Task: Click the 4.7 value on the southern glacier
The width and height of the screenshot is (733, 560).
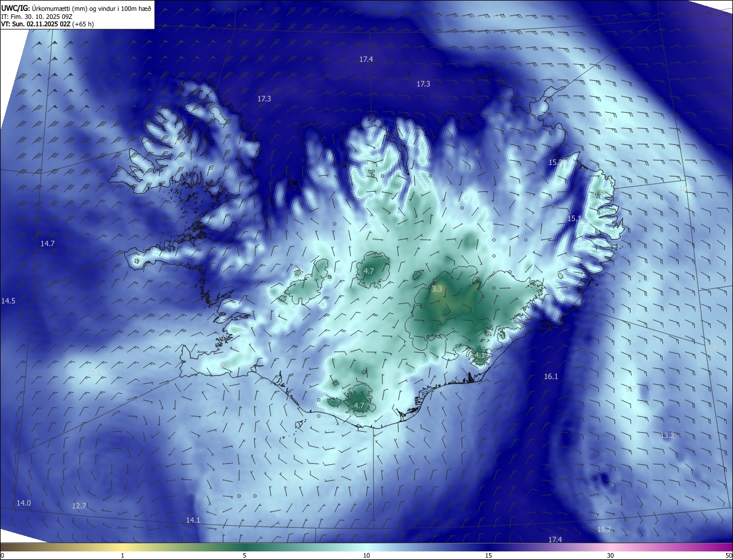Action: 359,405
